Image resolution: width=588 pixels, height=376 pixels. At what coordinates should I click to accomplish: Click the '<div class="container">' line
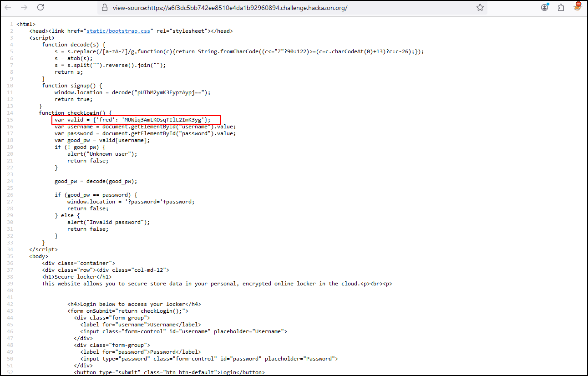tap(78, 263)
